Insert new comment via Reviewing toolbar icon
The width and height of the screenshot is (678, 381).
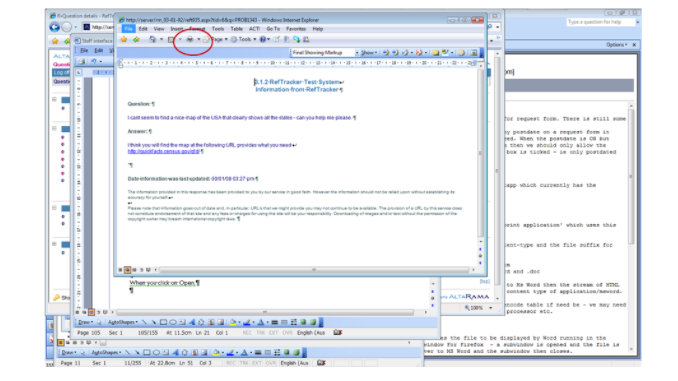pos(435,52)
